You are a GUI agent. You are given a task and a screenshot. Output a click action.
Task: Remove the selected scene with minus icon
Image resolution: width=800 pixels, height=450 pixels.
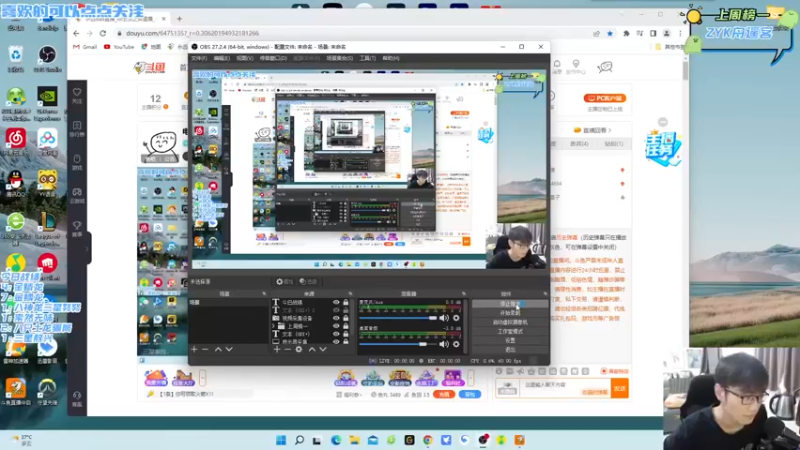click(205, 349)
